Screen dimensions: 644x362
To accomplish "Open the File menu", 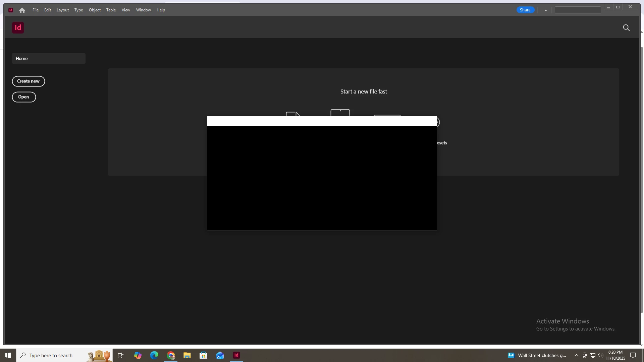I will coord(36,10).
